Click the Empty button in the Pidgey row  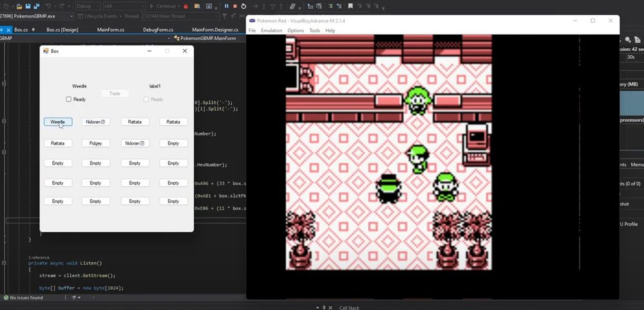point(174,143)
